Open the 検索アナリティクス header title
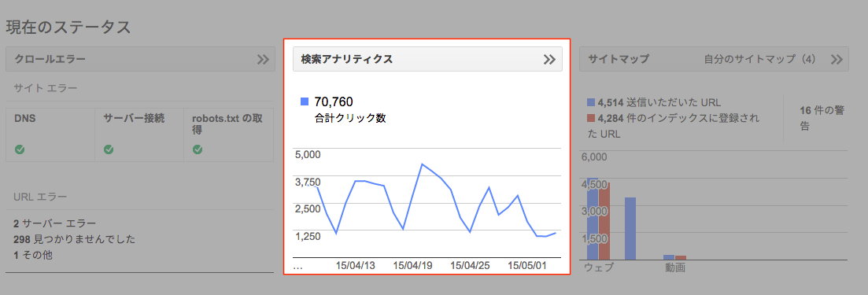The width and height of the screenshot is (868, 295). [346, 59]
